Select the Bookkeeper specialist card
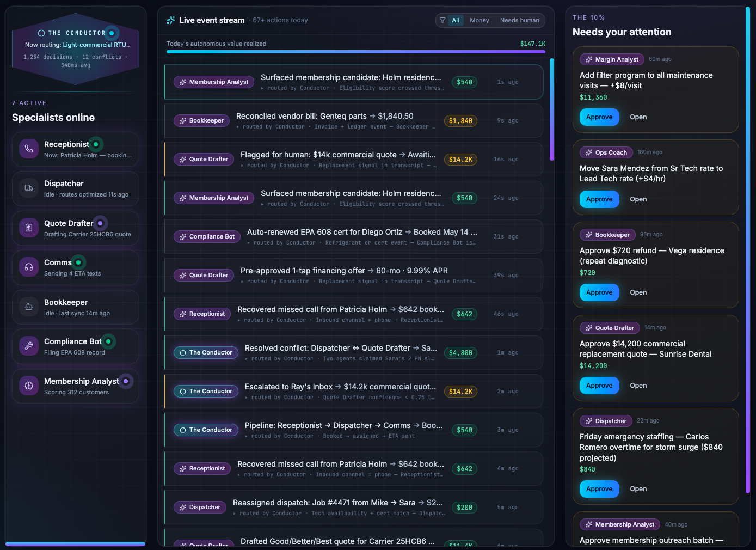Screen dimensions: 756x550 tap(76, 307)
